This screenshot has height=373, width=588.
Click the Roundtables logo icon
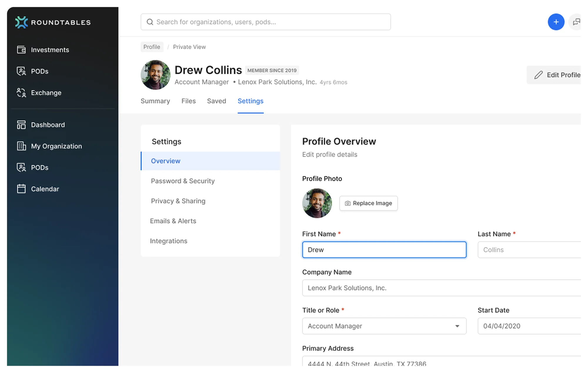21,22
